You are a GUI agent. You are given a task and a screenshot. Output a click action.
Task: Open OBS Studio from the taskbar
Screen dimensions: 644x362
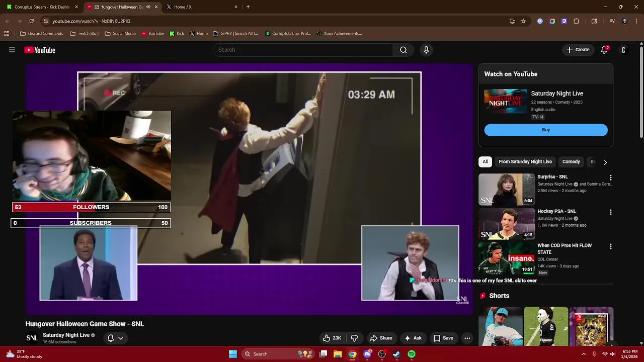(382, 354)
